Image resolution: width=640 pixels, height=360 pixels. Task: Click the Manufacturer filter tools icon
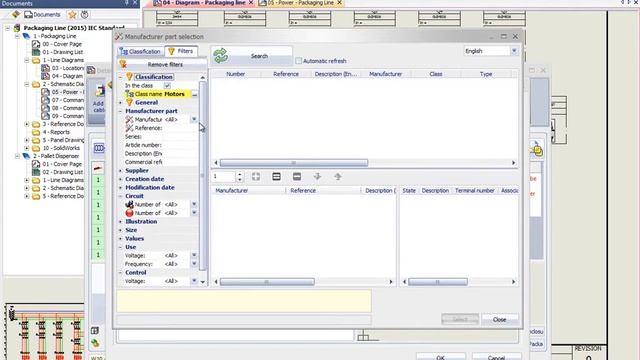(x=129, y=119)
